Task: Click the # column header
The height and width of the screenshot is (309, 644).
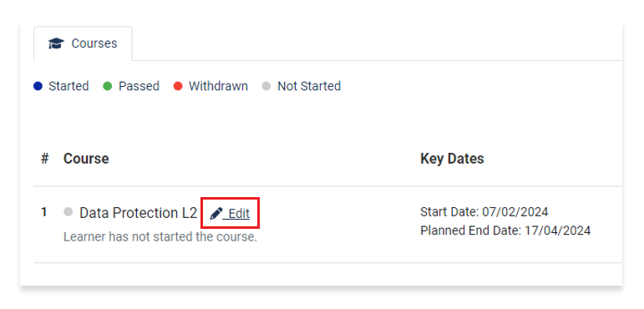Action: click(45, 159)
